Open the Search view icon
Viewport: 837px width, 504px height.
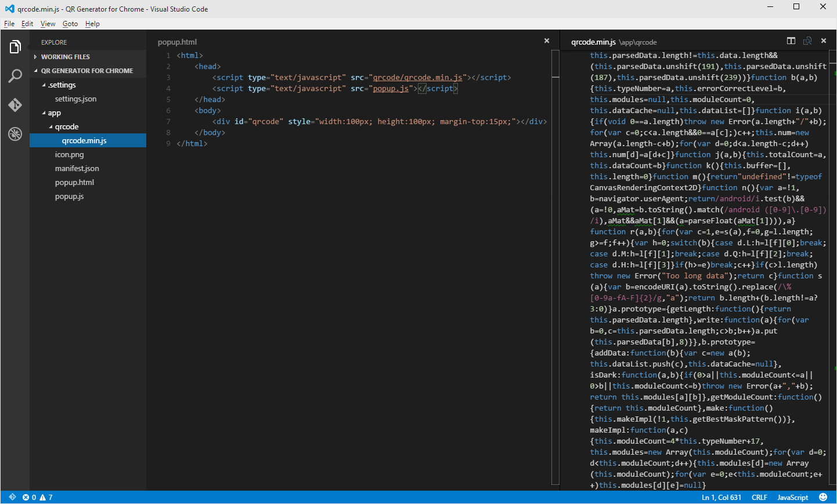(x=15, y=76)
